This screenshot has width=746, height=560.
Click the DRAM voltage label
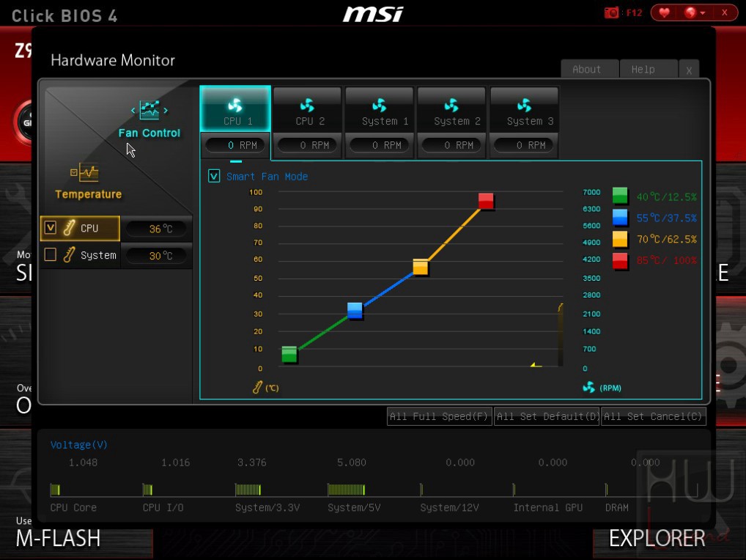tap(616, 508)
